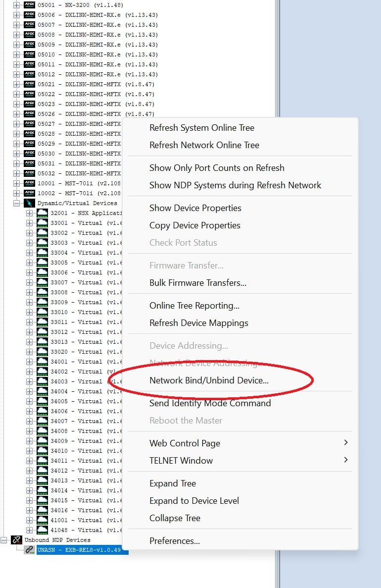Click the AMX icon beside 10002 MST-701i
This screenshot has height=588, width=381.
[x=29, y=193]
